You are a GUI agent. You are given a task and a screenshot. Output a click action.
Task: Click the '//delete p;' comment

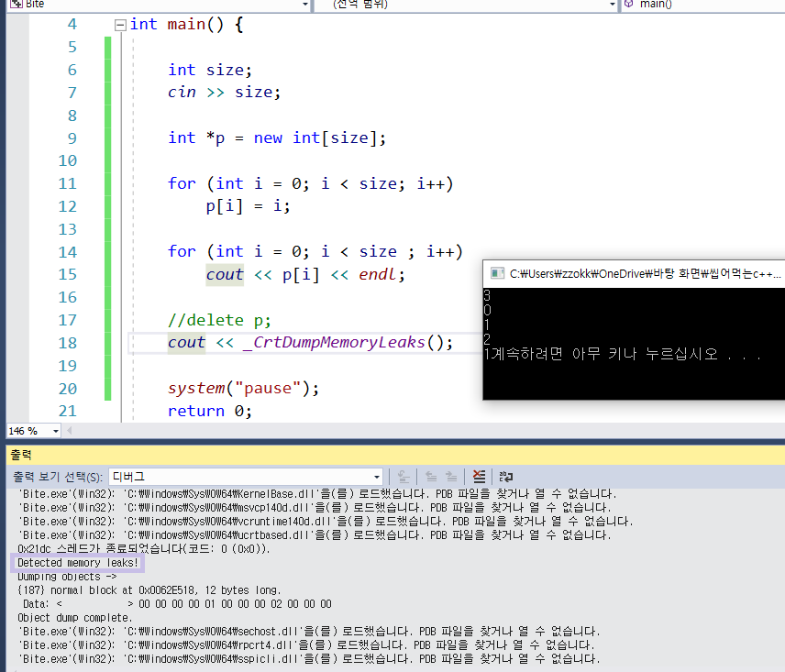point(219,320)
